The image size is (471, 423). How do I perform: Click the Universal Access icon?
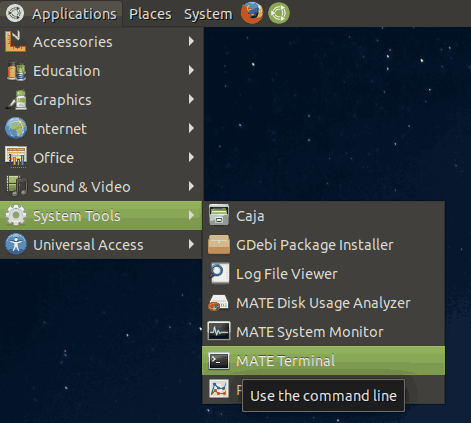pyautogui.click(x=16, y=244)
